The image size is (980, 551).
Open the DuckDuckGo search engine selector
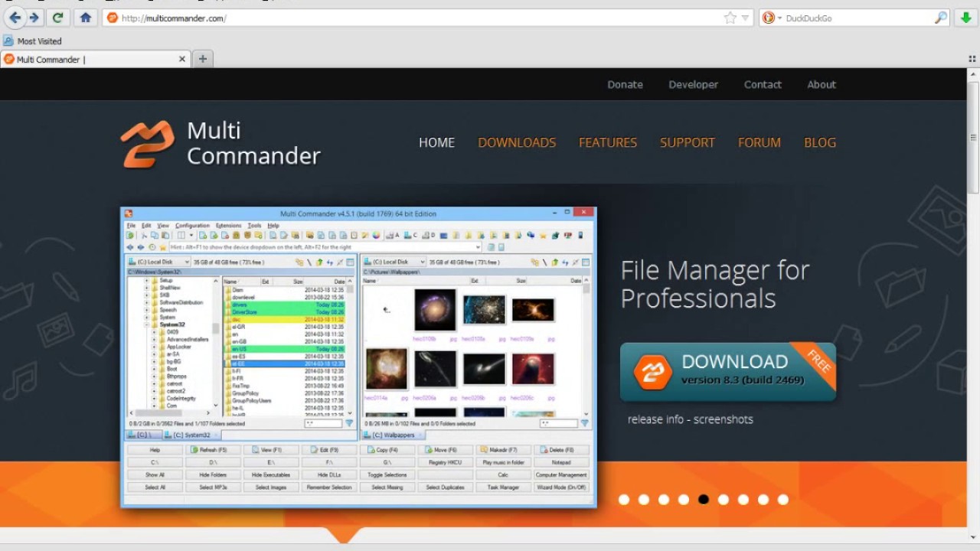(x=772, y=18)
